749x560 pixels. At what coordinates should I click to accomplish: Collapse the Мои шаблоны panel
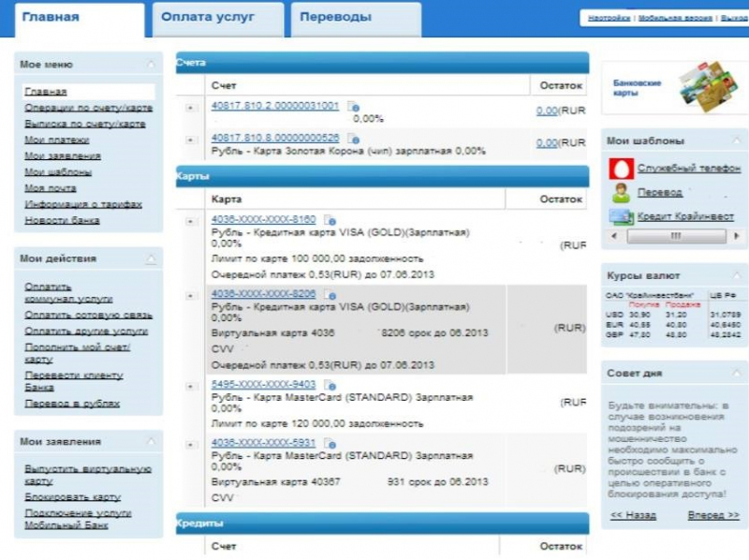[x=736, y=140]
